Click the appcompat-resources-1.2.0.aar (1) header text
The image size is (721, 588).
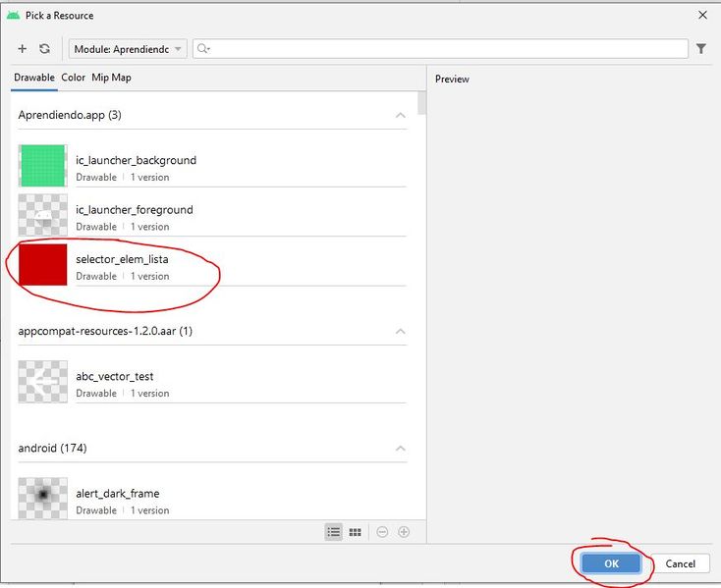pos(105,331)
